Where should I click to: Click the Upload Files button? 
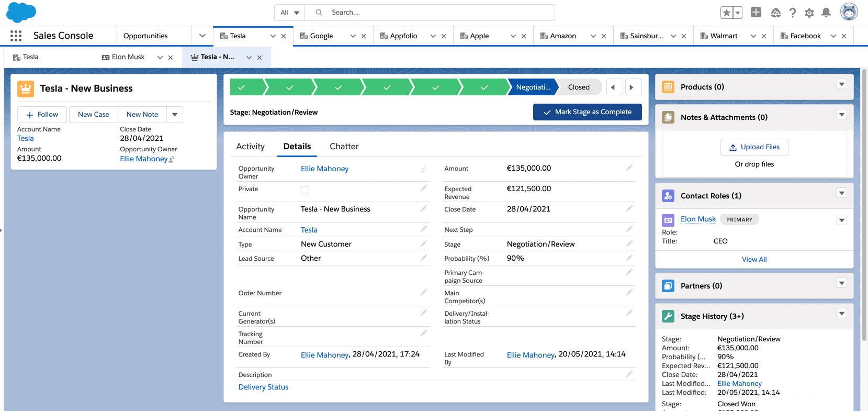(754, 147)
